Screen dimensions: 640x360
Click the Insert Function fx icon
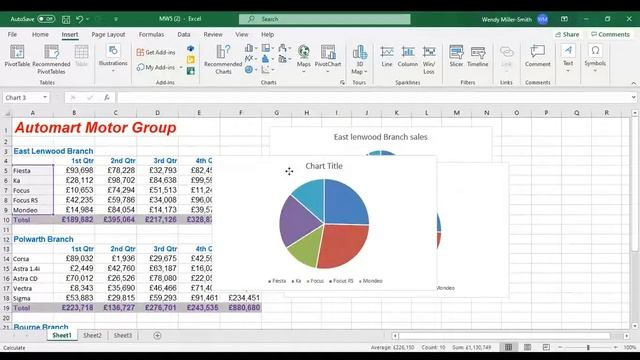click(107, 98)
